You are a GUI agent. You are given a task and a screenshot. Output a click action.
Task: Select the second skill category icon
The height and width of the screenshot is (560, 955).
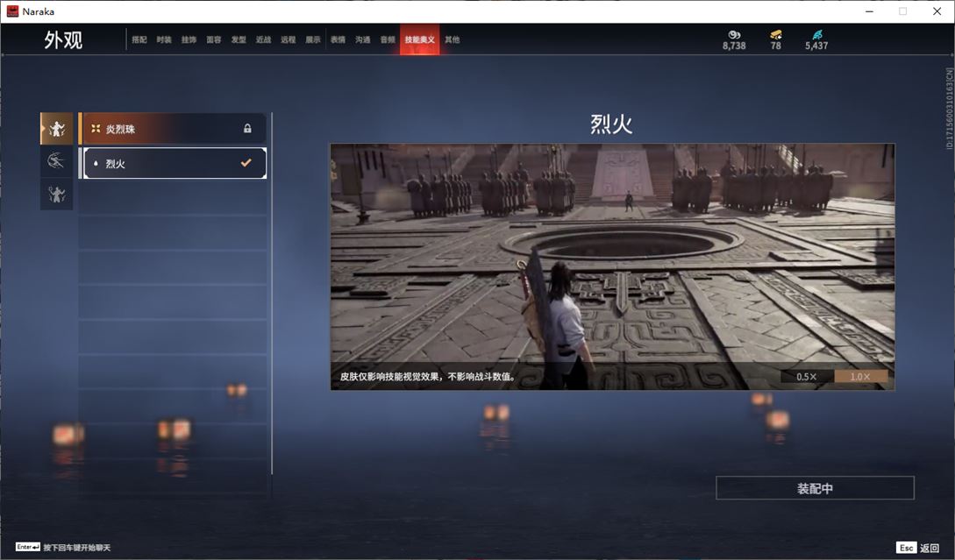(x=57, y=161)
